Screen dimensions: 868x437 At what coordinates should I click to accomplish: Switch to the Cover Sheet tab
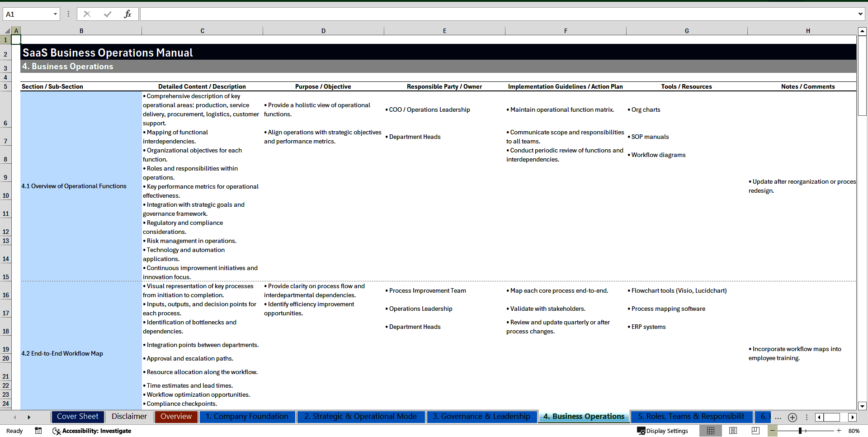click(77, 417)
